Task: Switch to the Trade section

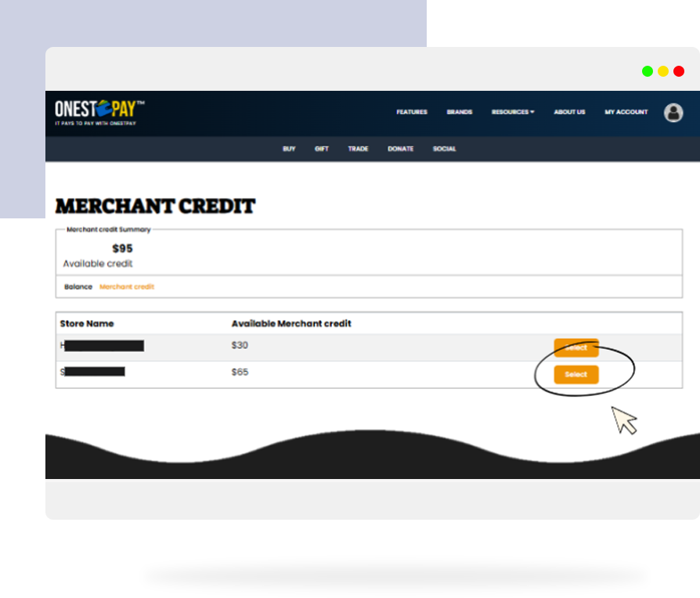Action: click(x=358, y=149)
